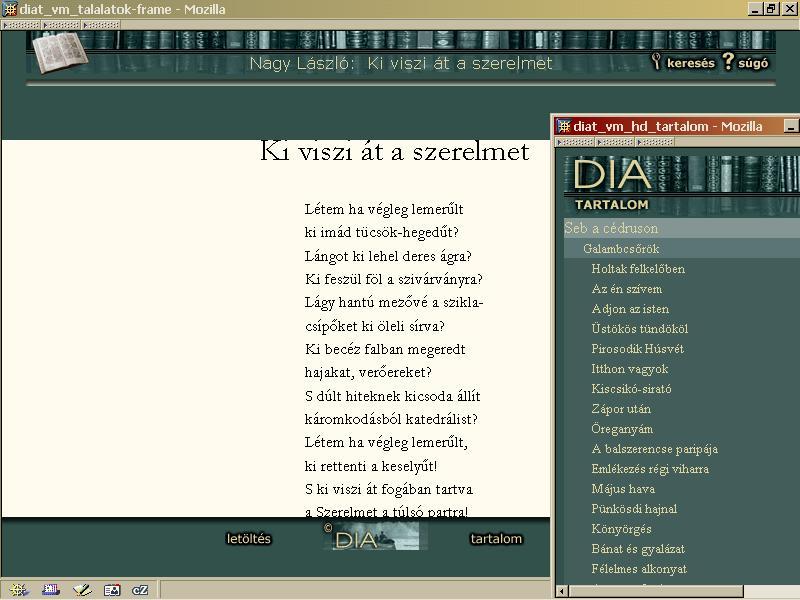800x600 pixels.
Task: Open the súgó help link
Action: point(753,63)
